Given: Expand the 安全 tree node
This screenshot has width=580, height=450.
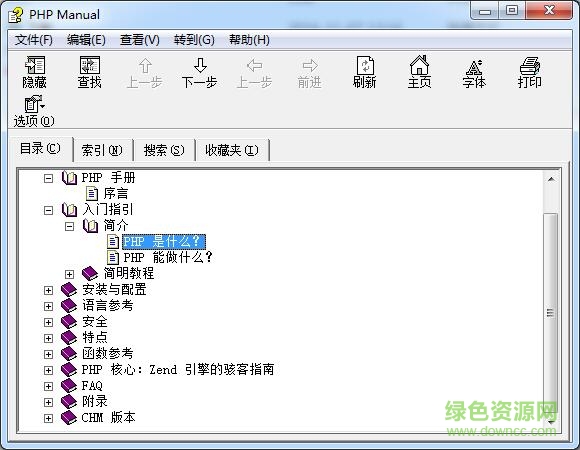Looking at the screenshot, I should click(48, 322).
